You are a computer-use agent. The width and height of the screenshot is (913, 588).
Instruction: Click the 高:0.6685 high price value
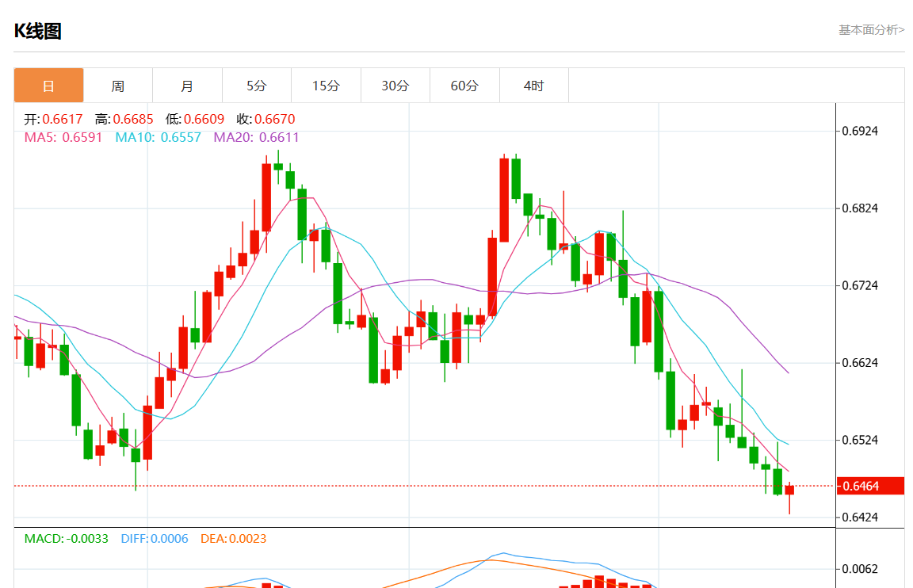coord(124,120)
